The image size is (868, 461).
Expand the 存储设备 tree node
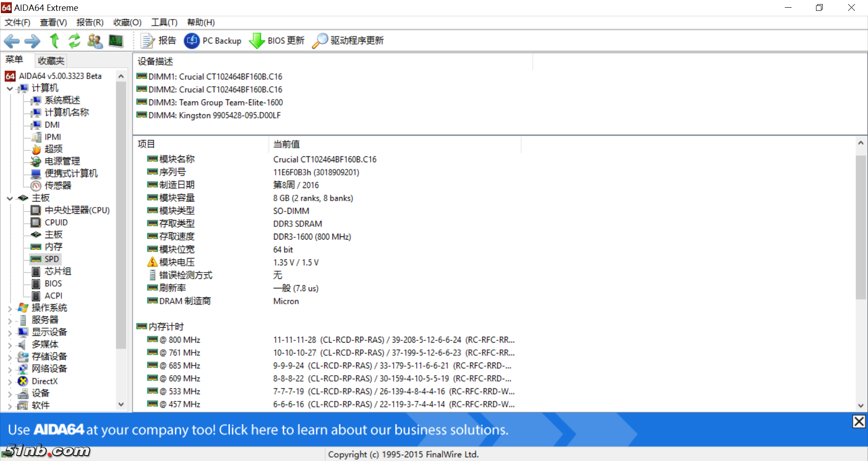click(9, 358)
